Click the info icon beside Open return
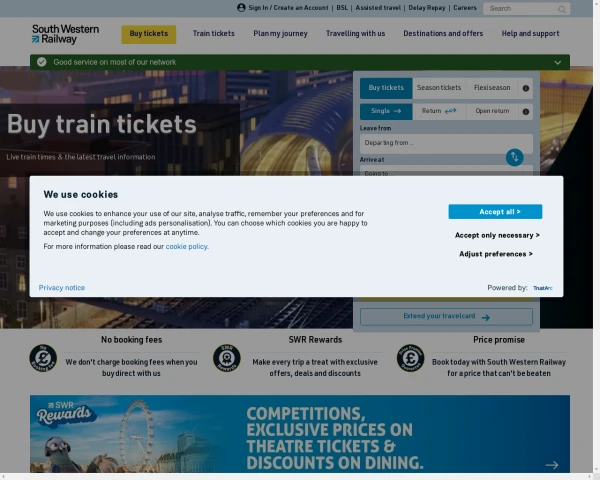Image resolution: width=600 pixels, height=480 pixels. point(526,112)
